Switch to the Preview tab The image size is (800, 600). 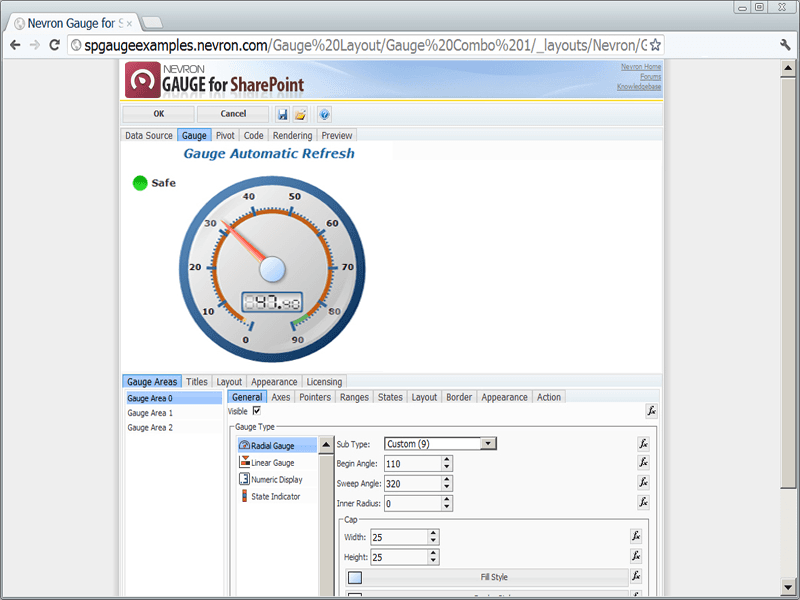point(337,135)
